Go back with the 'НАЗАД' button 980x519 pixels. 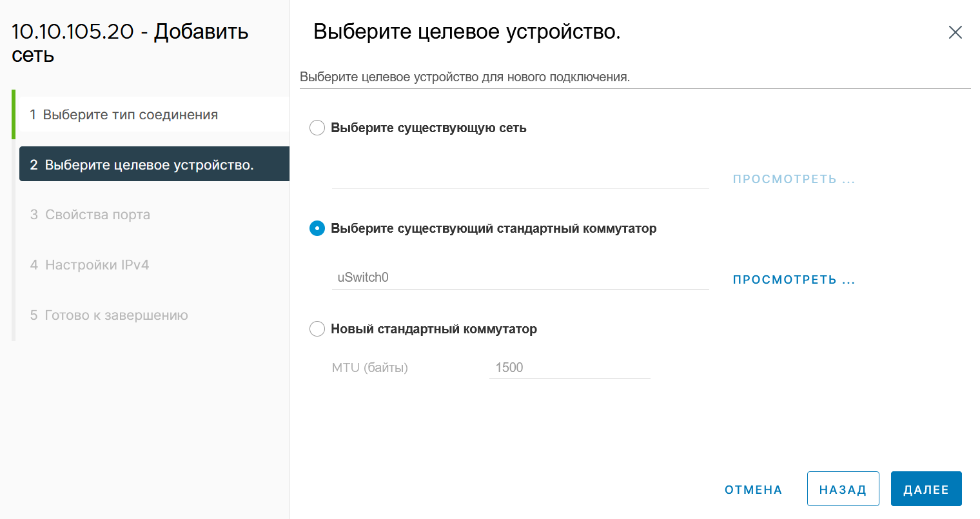tap(843, 489)
